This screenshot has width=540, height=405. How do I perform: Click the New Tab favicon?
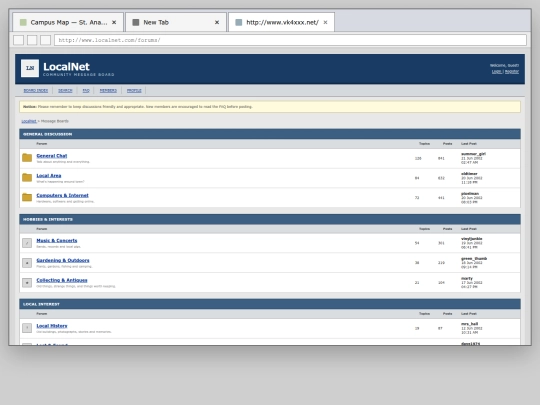[136, 22]
